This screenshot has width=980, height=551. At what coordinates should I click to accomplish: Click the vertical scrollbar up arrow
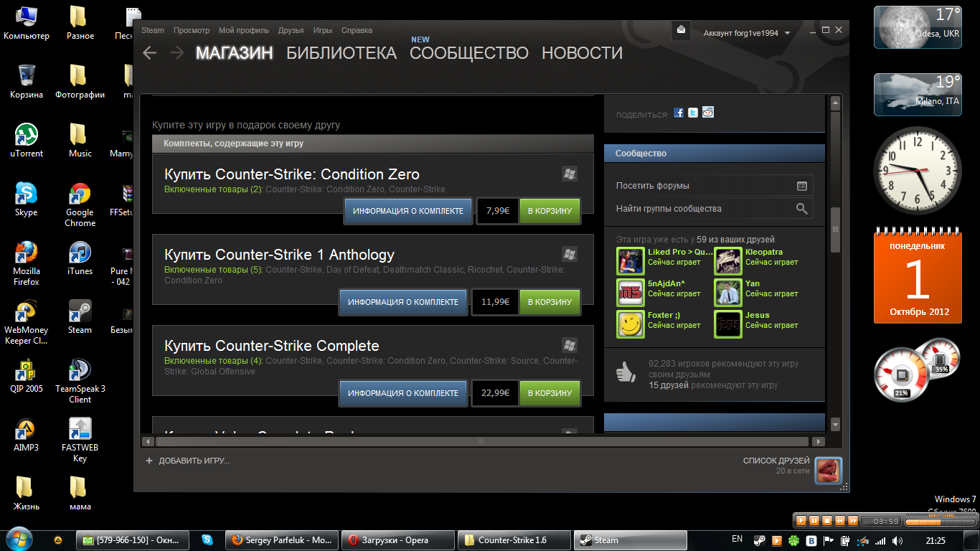tap(835, 103)
